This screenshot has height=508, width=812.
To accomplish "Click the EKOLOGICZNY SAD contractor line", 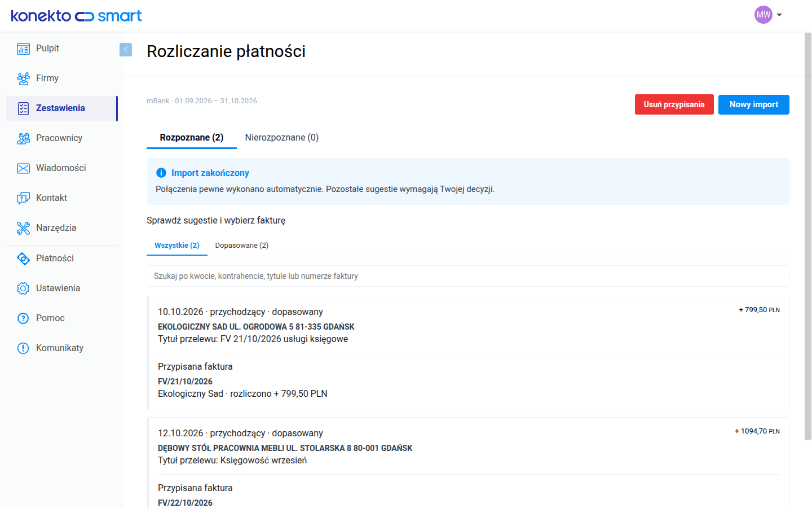I will [x=256, y=327].
